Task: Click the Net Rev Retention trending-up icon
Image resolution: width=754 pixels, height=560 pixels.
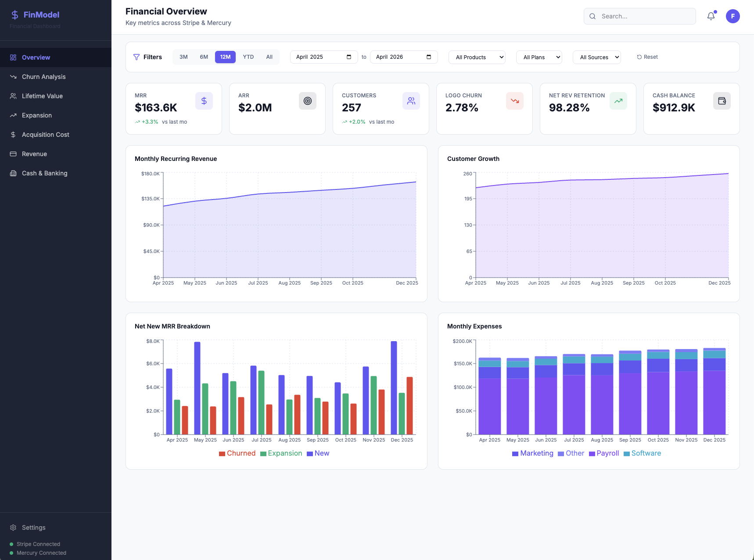Action: coord(618,101)
